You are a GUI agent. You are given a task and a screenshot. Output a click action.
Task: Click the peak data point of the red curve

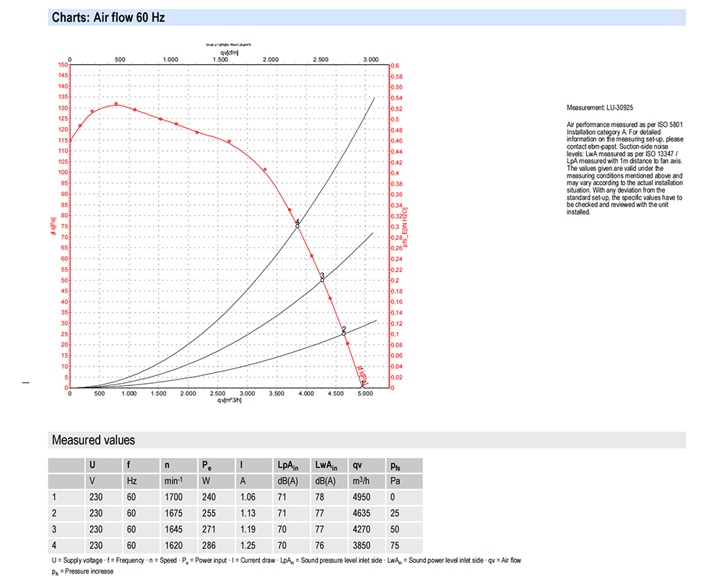tap(116, 104)
